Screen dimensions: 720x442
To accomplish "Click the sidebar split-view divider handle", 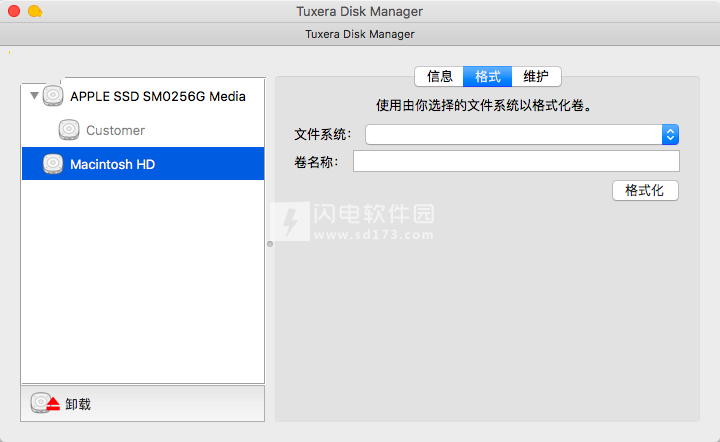I will click(x=270, y=244).
